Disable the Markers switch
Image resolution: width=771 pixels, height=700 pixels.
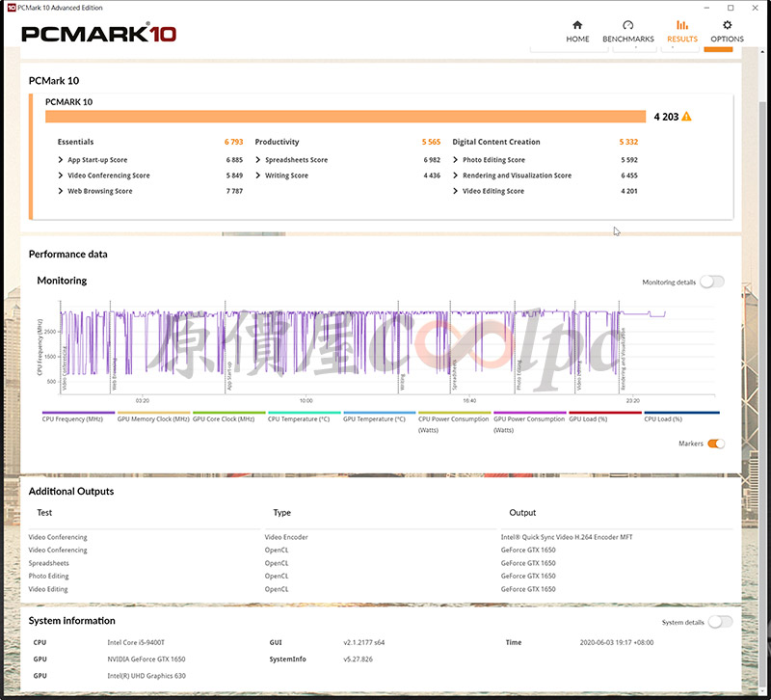[x=716, y=444]
